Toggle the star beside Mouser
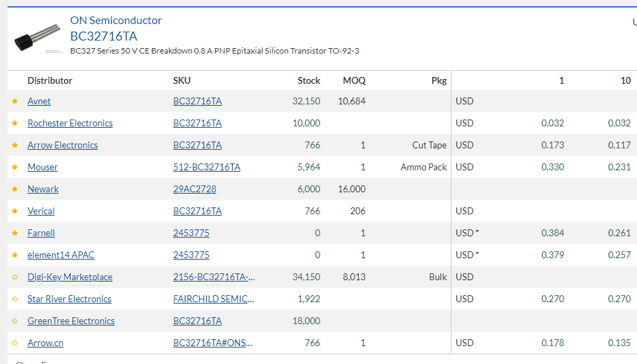The image size is (637, 364). point(15,167)
